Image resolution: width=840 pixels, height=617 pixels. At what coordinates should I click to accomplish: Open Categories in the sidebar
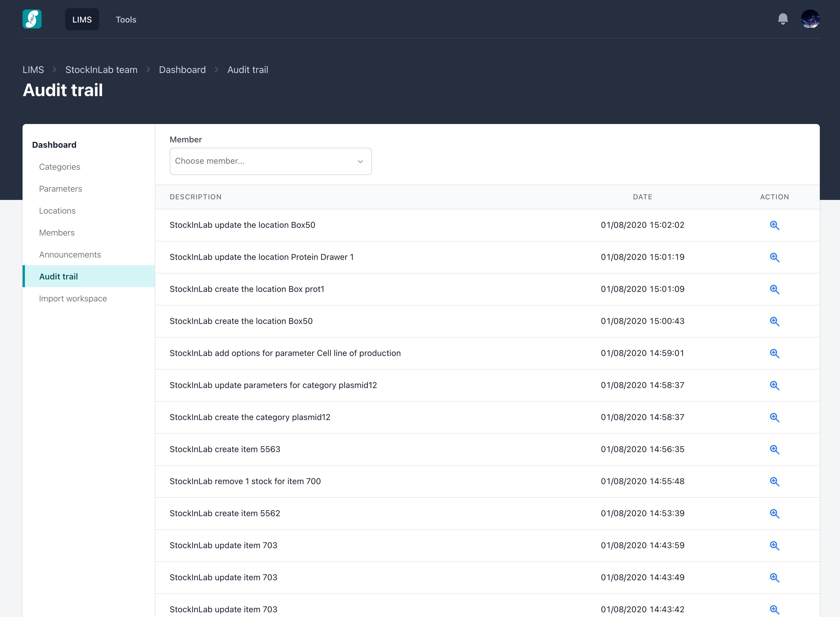[x=60, y=167]
